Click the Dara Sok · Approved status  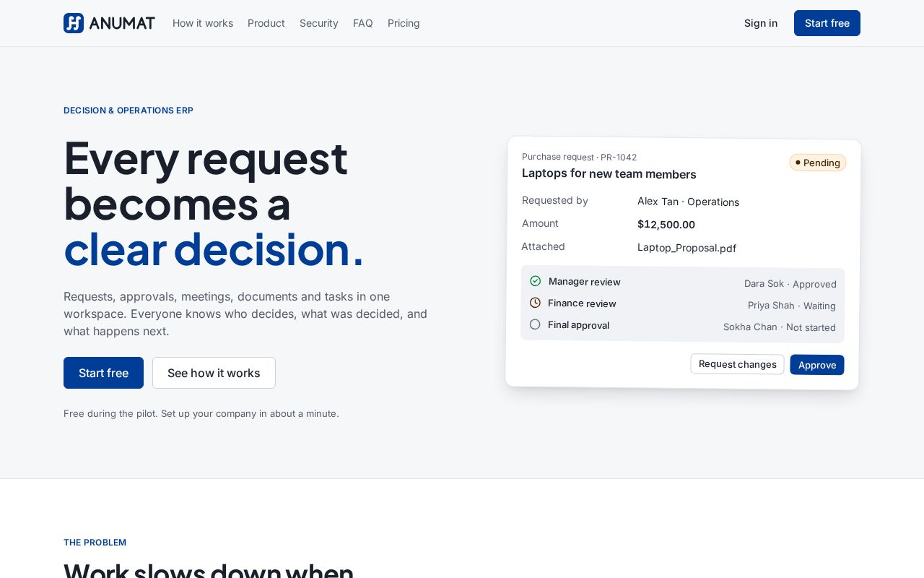point(790,284)
